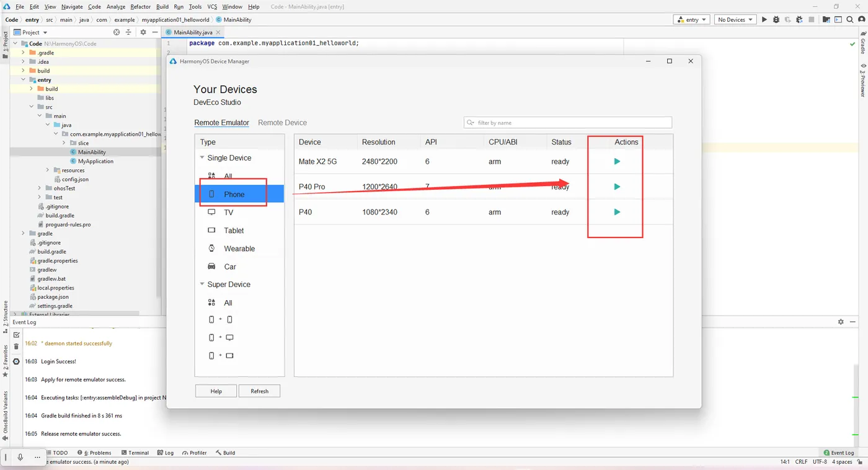Select Phone under Single Device
Viewport: 868px width, 470px height.
click(x=239, y=194)
